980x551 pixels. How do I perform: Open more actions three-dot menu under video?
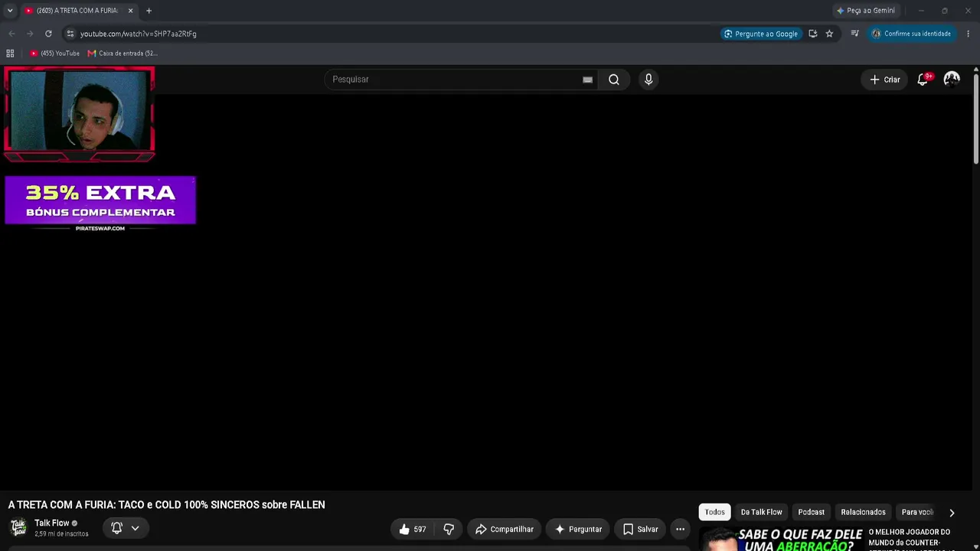(x=680, y=530)
